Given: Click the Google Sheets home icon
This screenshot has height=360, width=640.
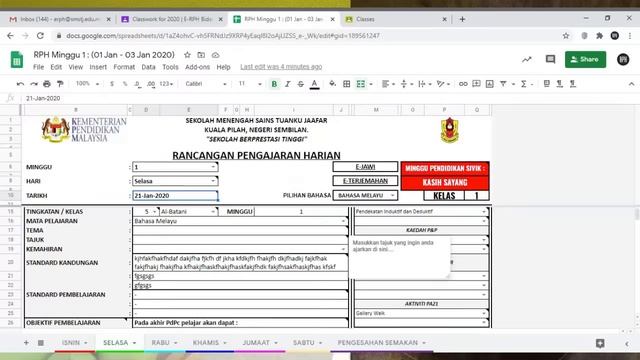Looking at the screenshot, I should (x=17, y=60).
